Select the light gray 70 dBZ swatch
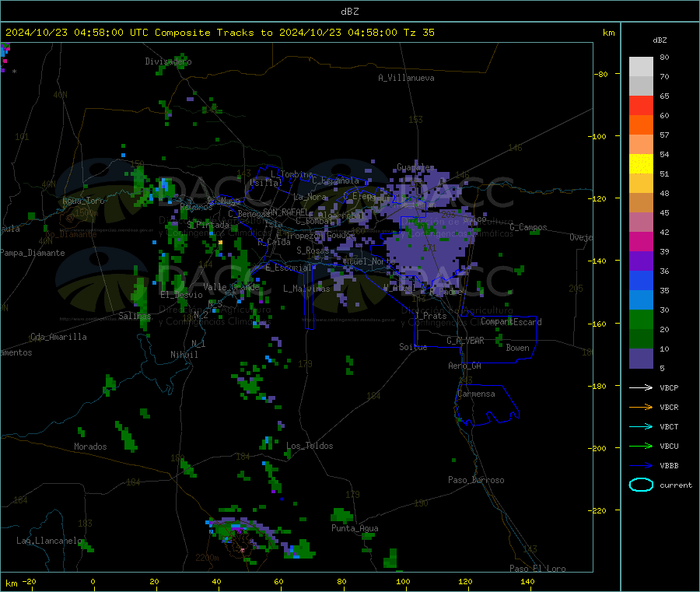The image size is (700, 592). click(641, 67)
